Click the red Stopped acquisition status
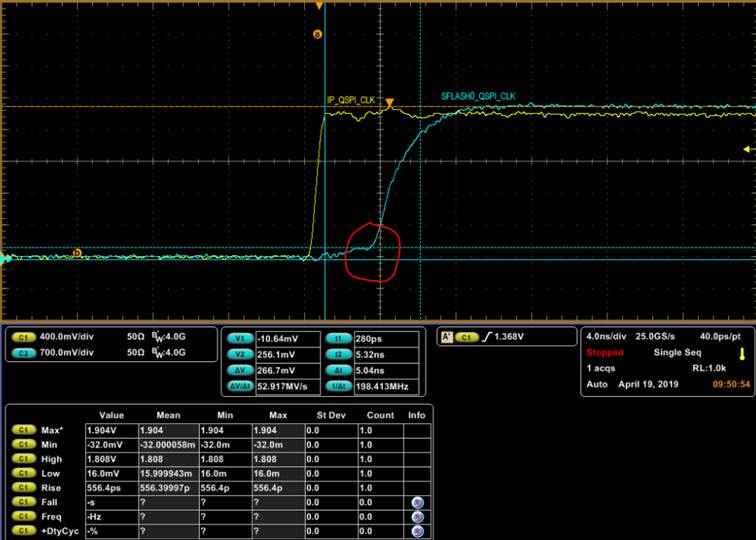 605,352
